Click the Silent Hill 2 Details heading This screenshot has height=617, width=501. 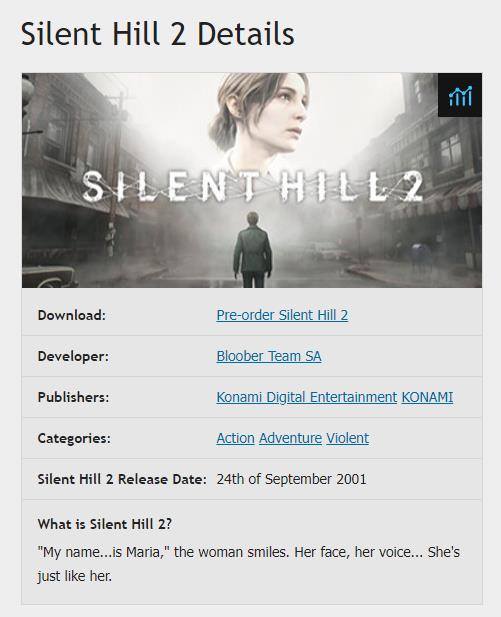coord(157,34)
